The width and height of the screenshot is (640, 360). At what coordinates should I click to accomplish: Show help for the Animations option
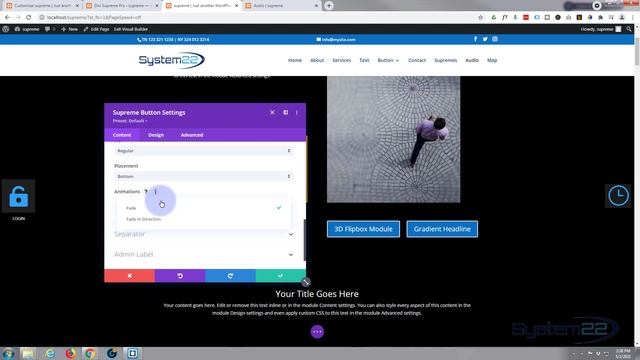(146, 191)
